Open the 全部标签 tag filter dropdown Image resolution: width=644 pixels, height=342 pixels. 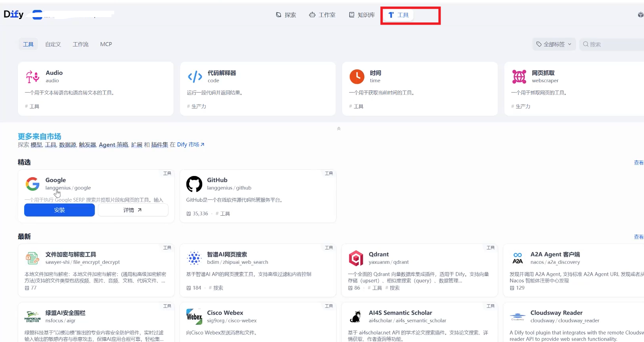(554, 44)
